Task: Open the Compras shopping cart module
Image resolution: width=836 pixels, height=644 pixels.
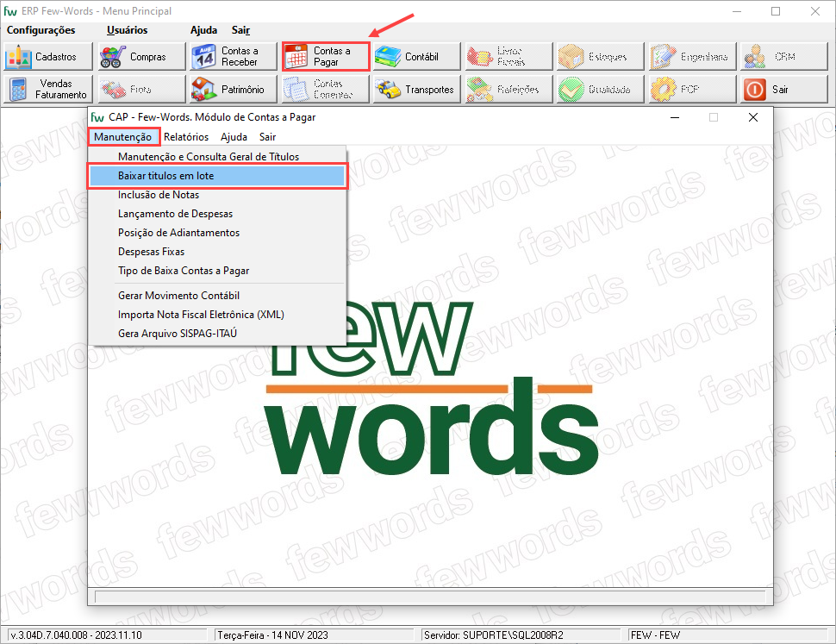Action: coord(141,57)
